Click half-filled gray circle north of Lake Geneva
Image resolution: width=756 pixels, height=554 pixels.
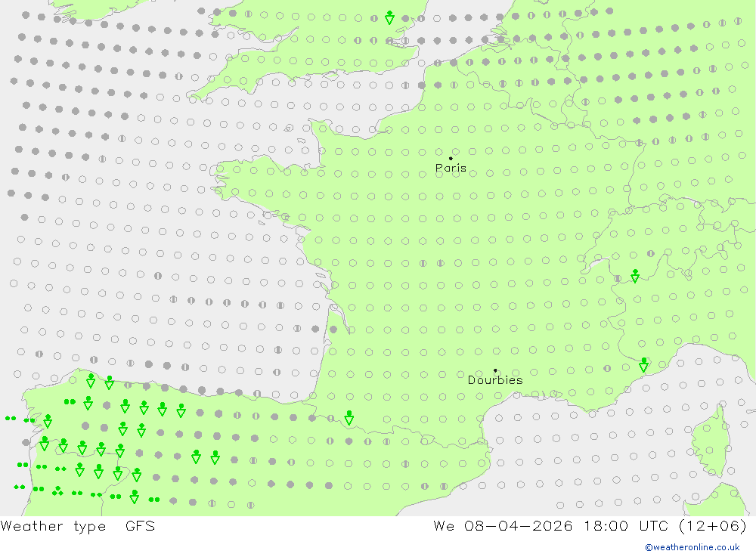650,254
